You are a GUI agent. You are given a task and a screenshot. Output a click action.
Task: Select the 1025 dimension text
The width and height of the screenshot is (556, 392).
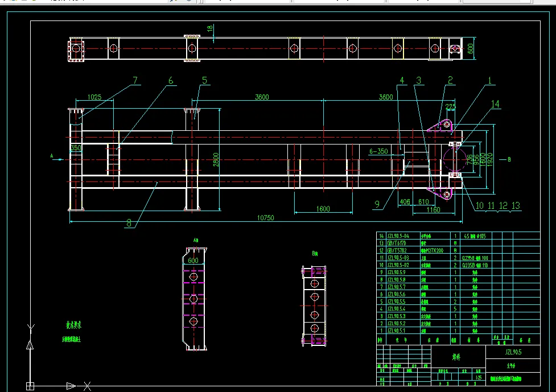pos(94,97)
